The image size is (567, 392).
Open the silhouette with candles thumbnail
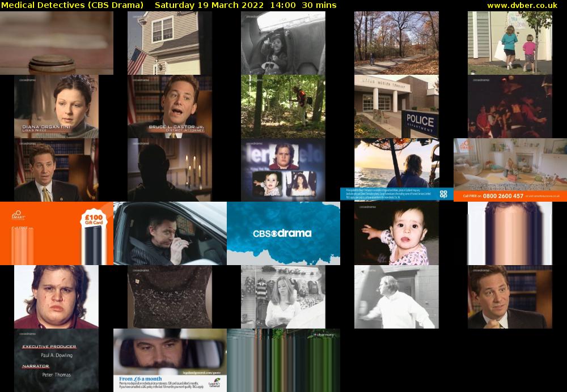(x=170, y=170)
